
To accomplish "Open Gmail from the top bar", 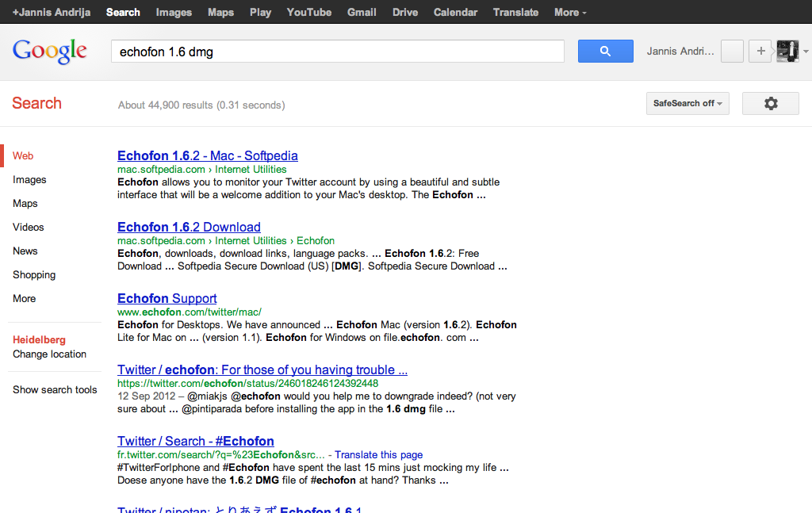I will tap(362, 13).
